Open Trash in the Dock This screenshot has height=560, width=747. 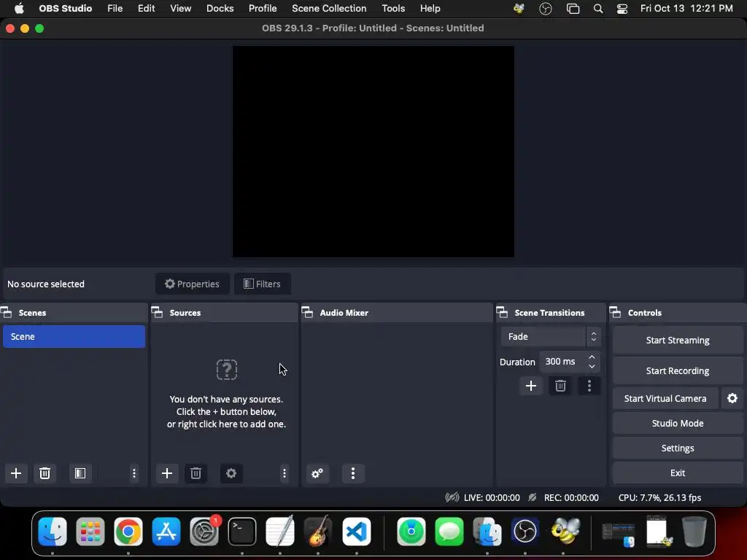(694, 532)
